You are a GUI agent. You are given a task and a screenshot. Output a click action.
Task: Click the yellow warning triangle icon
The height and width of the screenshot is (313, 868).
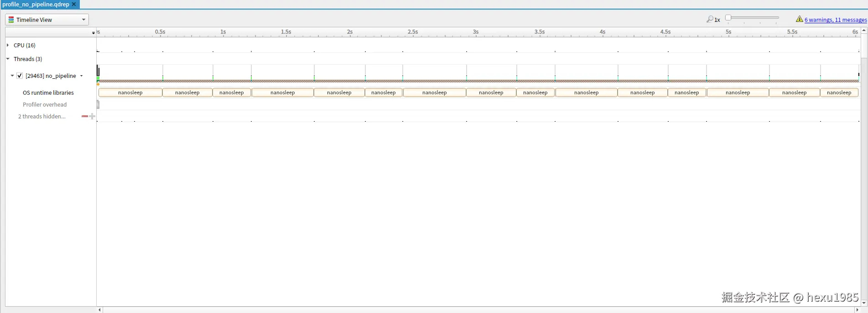(799, 19)
